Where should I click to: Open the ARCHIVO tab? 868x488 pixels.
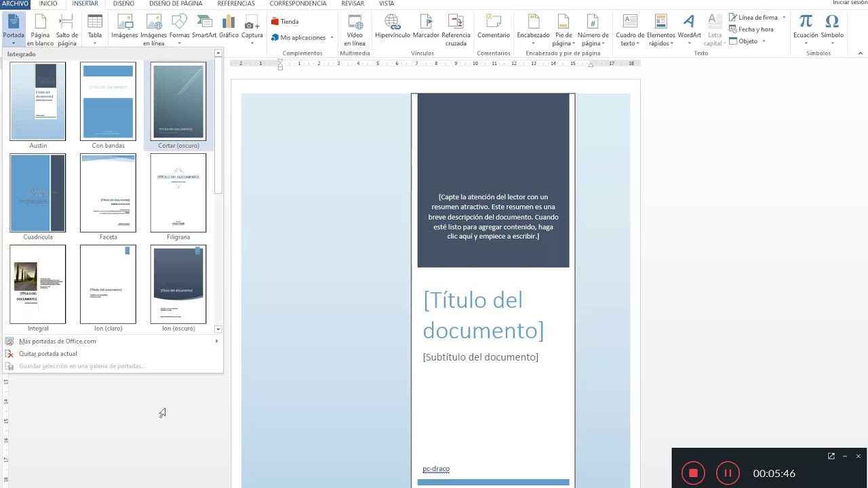pyautogui.click(x=15, y=4)
